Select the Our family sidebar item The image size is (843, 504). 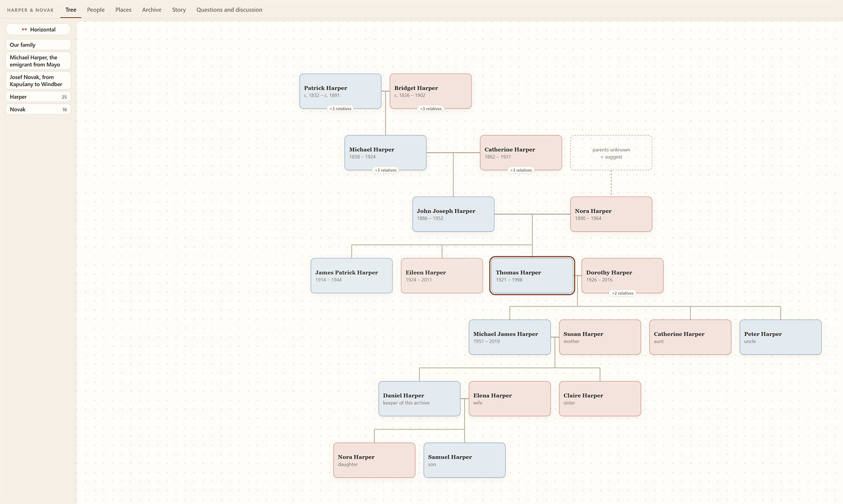tap(38, 45)
